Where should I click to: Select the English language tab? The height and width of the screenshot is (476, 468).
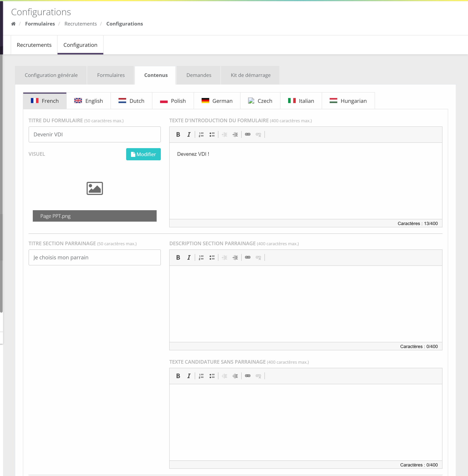coord(88,101)
